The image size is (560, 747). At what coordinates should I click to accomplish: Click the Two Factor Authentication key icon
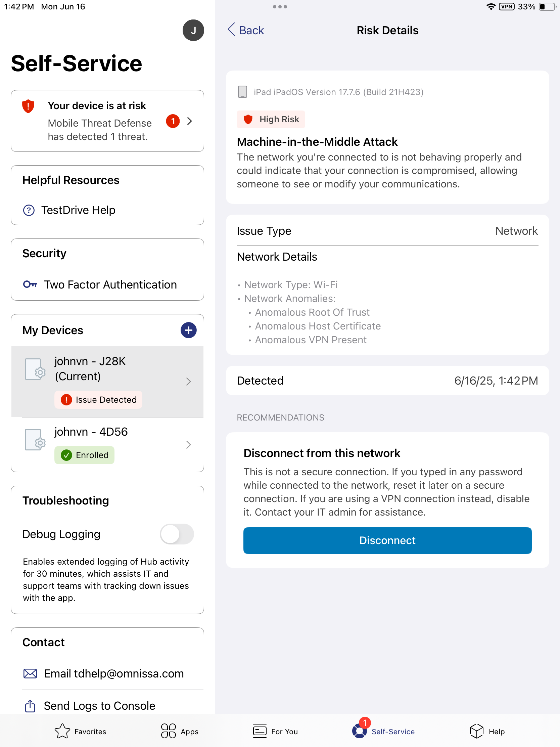[30, 284]
